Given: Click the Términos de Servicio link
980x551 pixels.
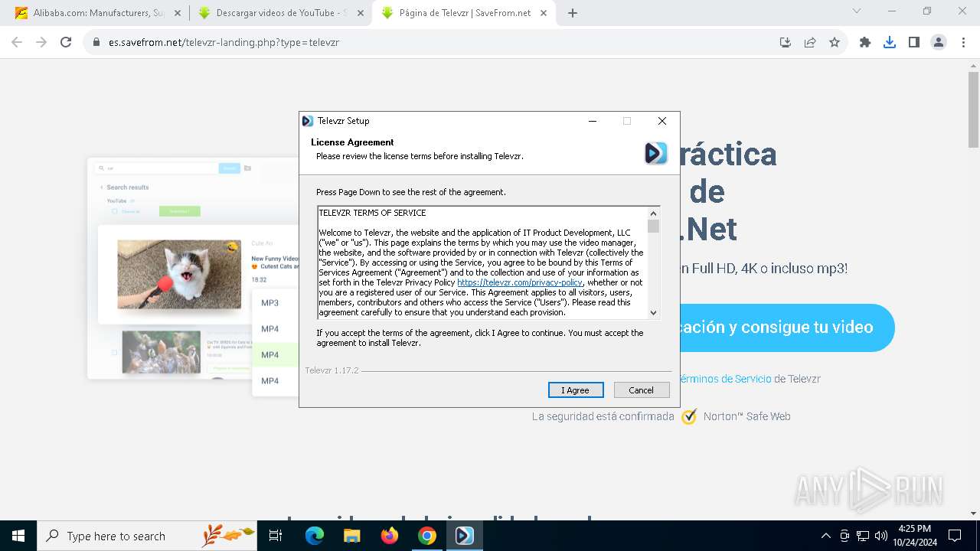Looking at the screenshot, I should point(725,379).
